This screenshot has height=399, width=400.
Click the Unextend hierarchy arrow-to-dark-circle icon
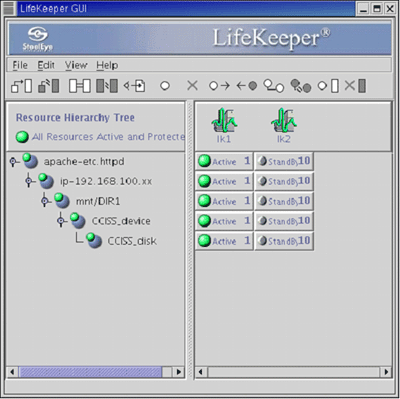coord(247,86)
